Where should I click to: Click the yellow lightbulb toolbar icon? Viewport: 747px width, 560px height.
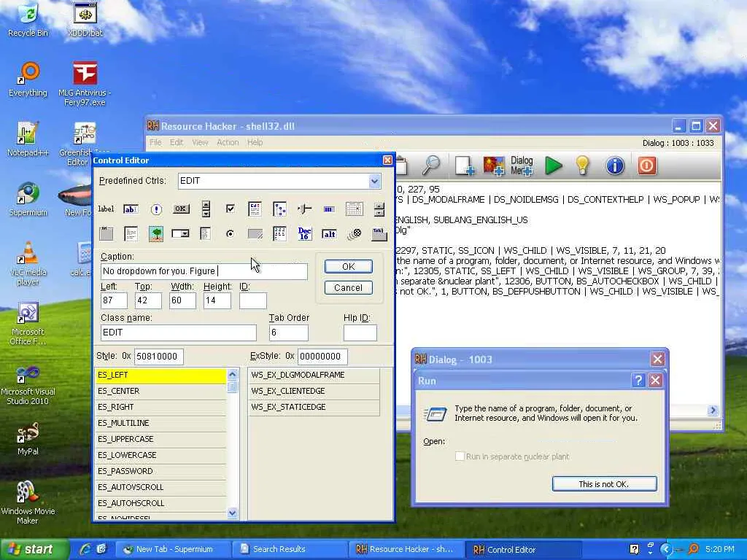(582, 166)
